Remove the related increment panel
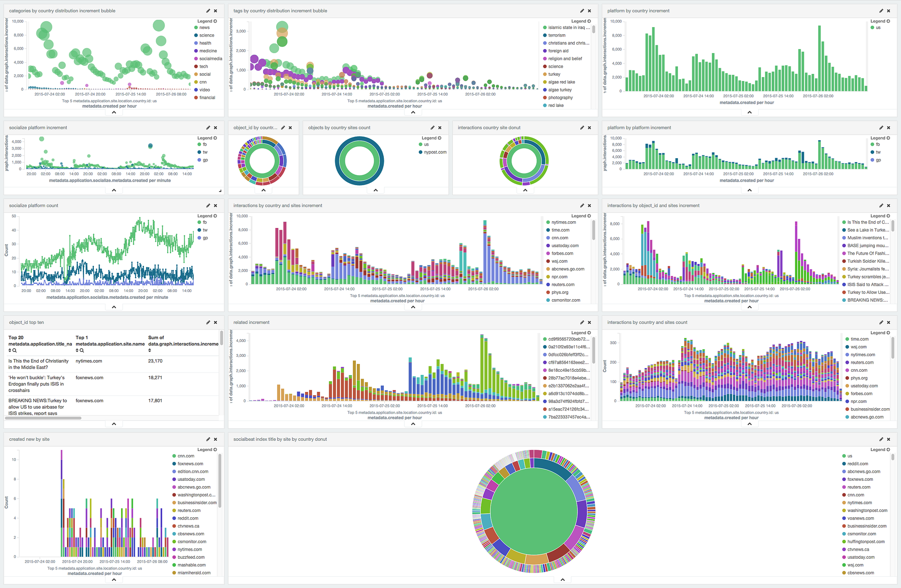Image resolution: width=901 pixels, height=588 pixels. point(589,322)
